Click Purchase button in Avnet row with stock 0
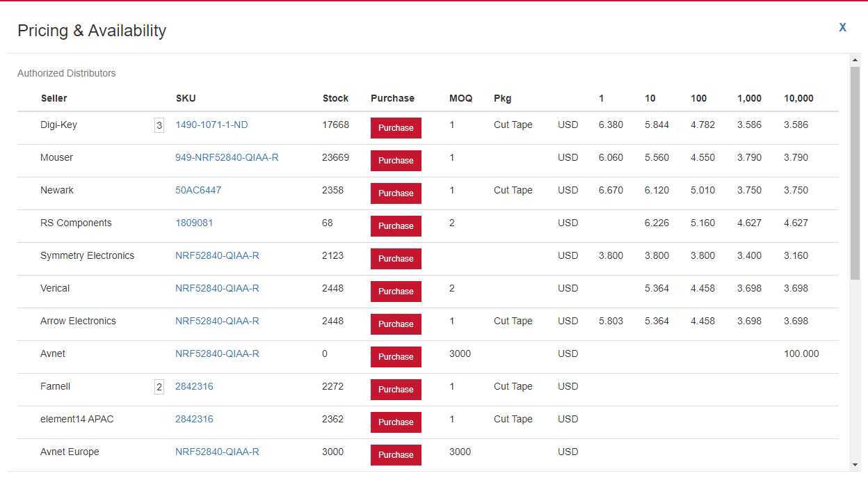868x485 pixels. click(x=396, y=357)
